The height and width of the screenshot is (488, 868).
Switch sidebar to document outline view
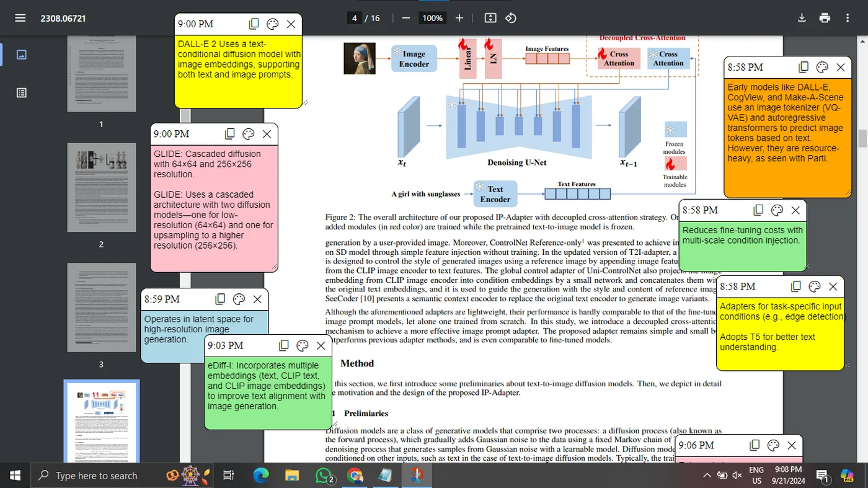(x=21, y=93)
